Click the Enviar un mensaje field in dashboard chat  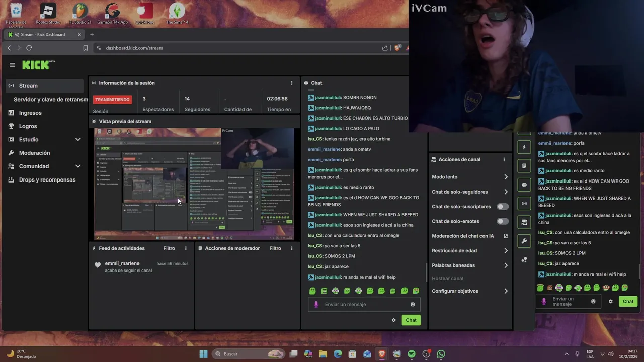[364, 304]
